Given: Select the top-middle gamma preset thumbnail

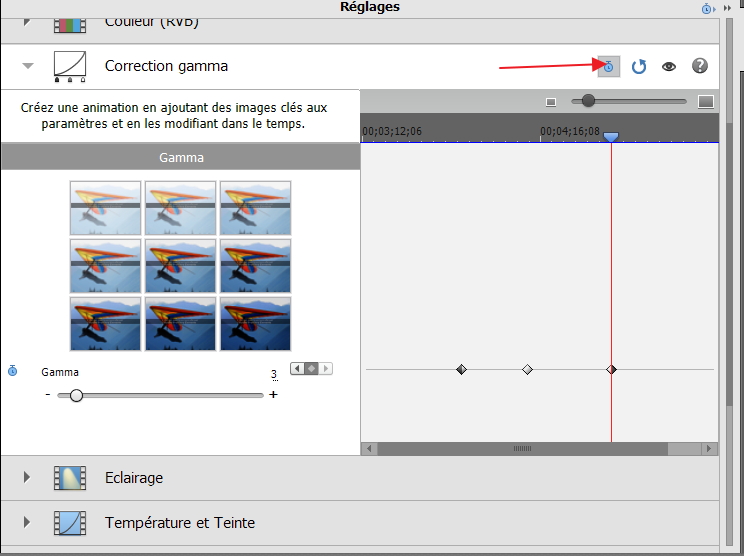Looking at the screenshot, I should click(180, 208).
